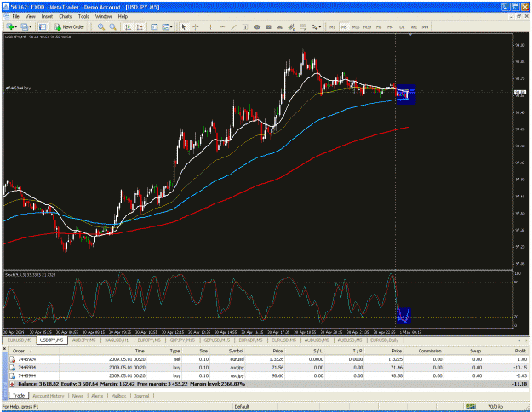Switch chart to H1 timeframe
The width and height of the screenshot is (532, 412).
tap(379, 26)
